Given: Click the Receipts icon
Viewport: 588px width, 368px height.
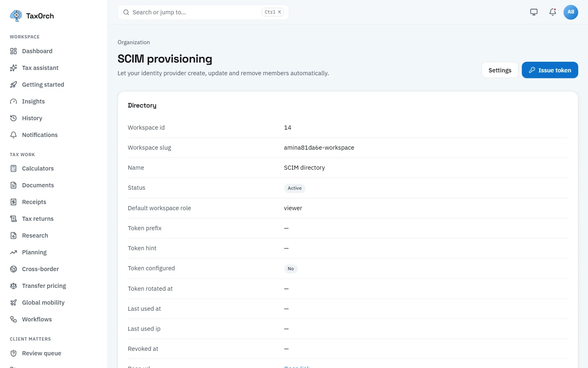Looking at the screenshot, I should coord(13,202).
